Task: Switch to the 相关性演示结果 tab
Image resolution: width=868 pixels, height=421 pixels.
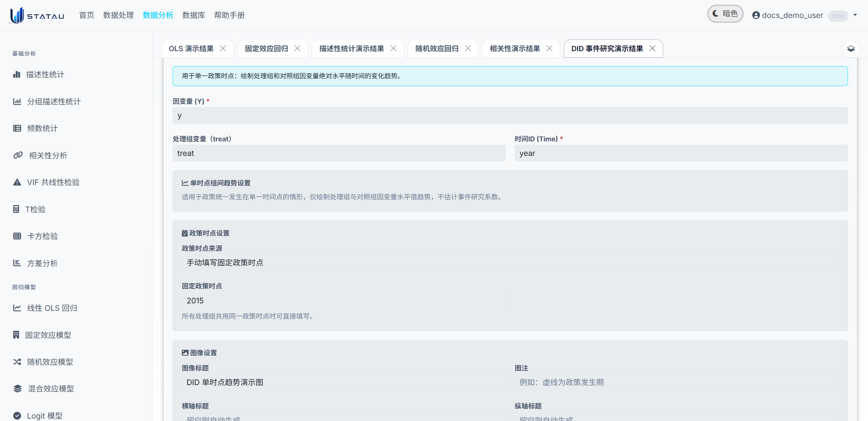Action: [x=515, y=48]
